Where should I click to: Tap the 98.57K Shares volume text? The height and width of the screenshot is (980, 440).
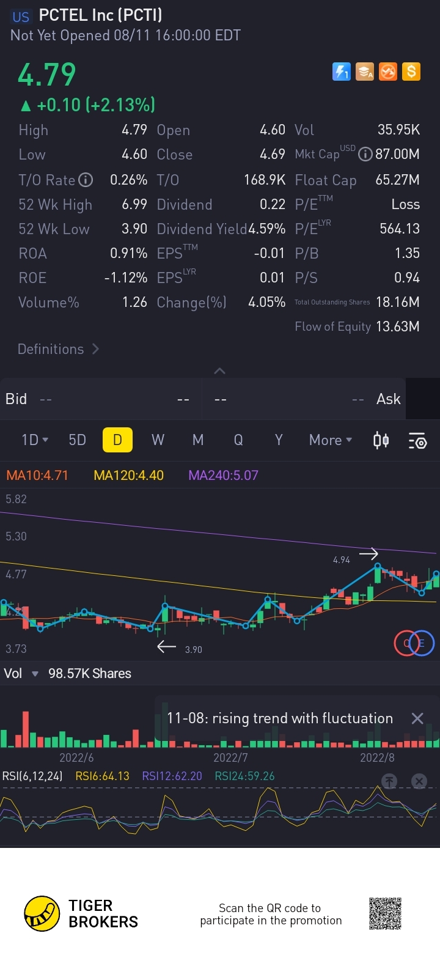(x=90, y=674)
